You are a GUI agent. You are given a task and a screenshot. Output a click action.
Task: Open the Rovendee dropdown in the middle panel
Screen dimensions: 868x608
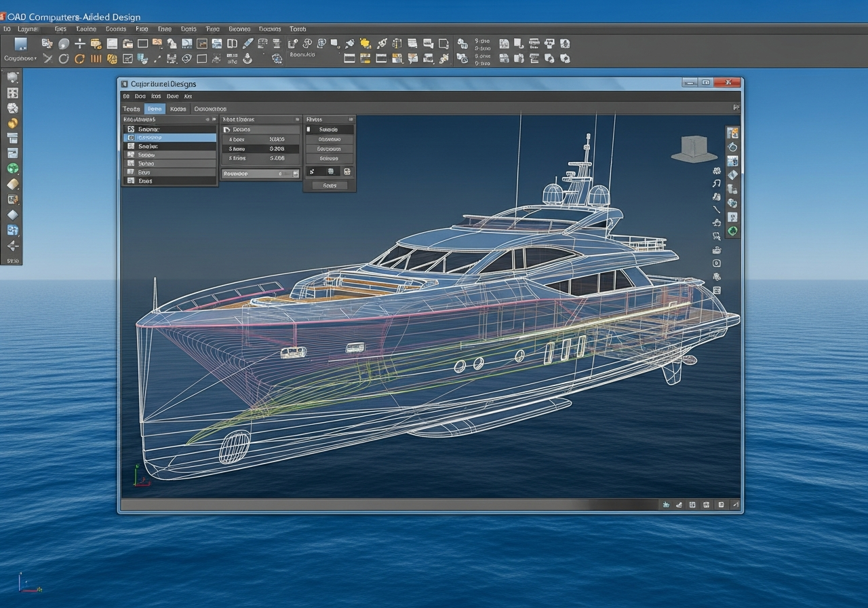[x=261, y=174]
